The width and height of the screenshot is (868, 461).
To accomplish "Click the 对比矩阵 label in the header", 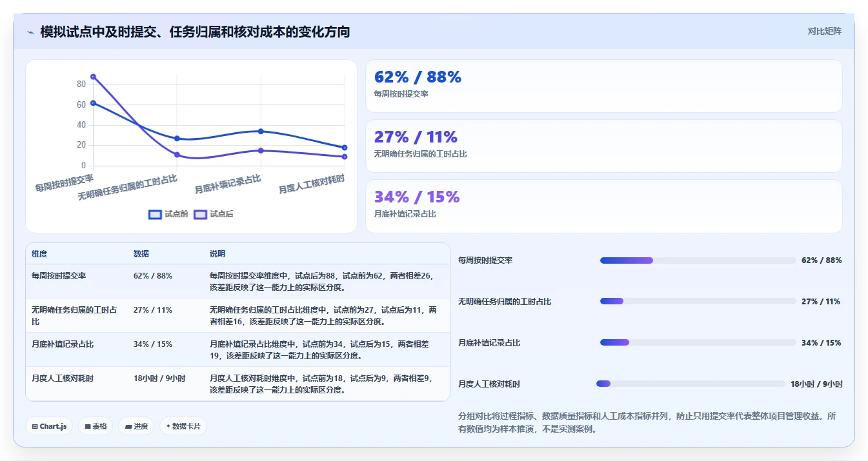I will point(825,31).
